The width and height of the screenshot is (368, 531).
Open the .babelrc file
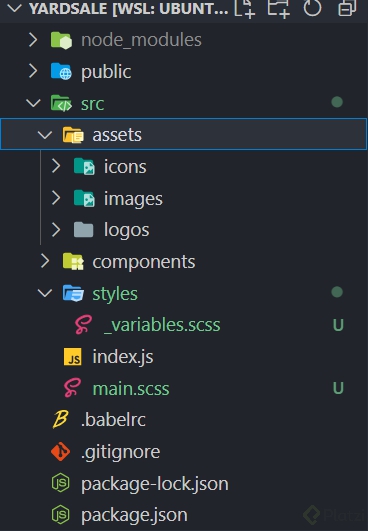pos(113,420)
